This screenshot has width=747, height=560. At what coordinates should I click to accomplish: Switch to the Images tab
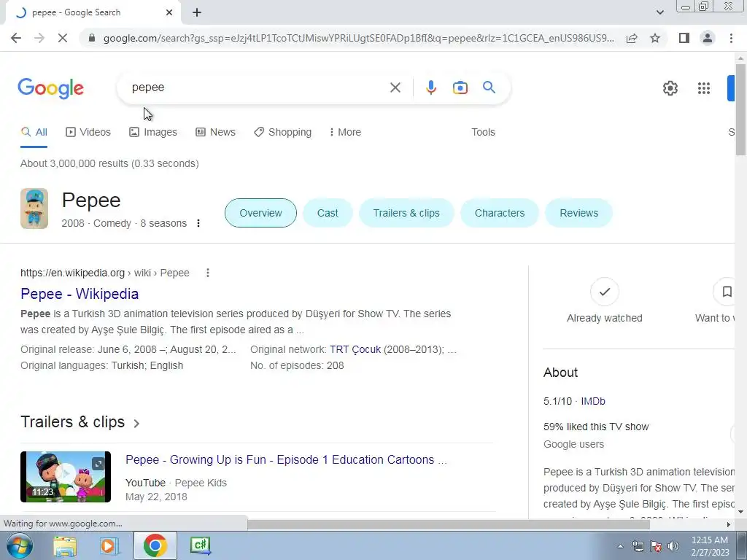(153, 133)
